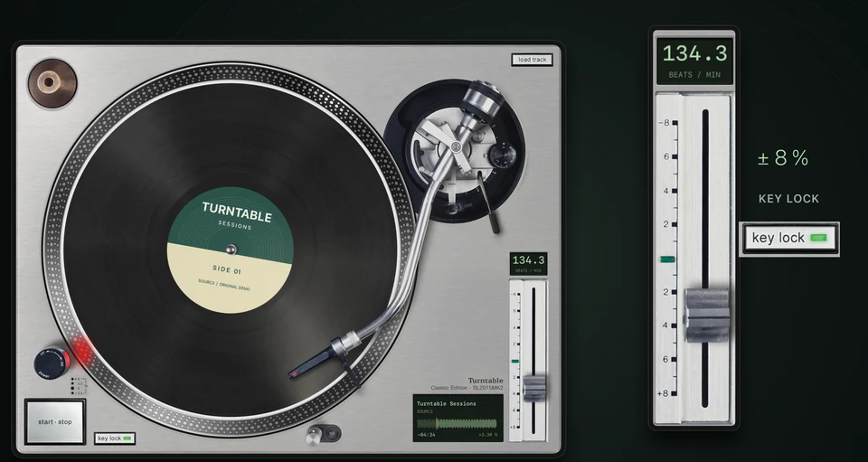868x462 pixels.
Task: Click the small 134.3 BPM display on the turntable
Action: (528, 264)
